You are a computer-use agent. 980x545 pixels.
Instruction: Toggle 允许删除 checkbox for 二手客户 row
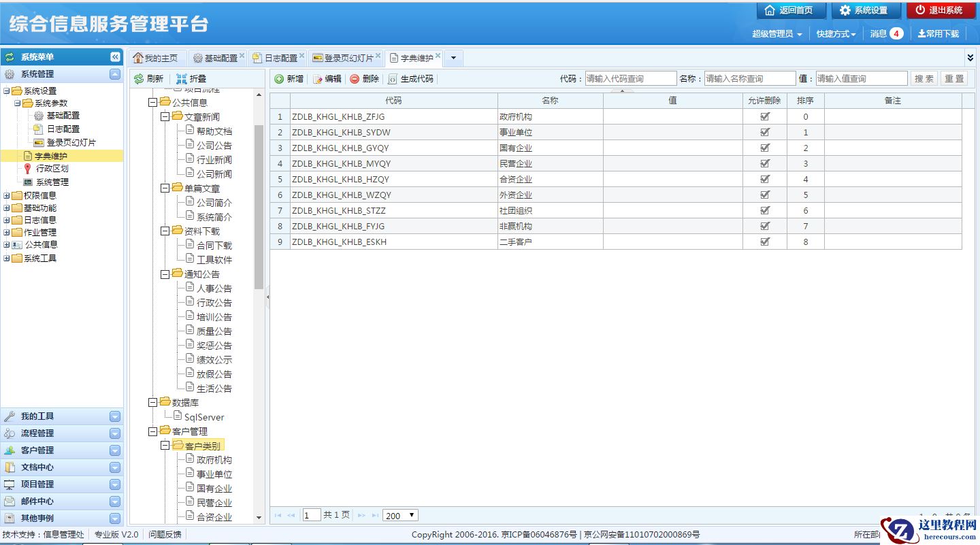click(x=765, y=242)
